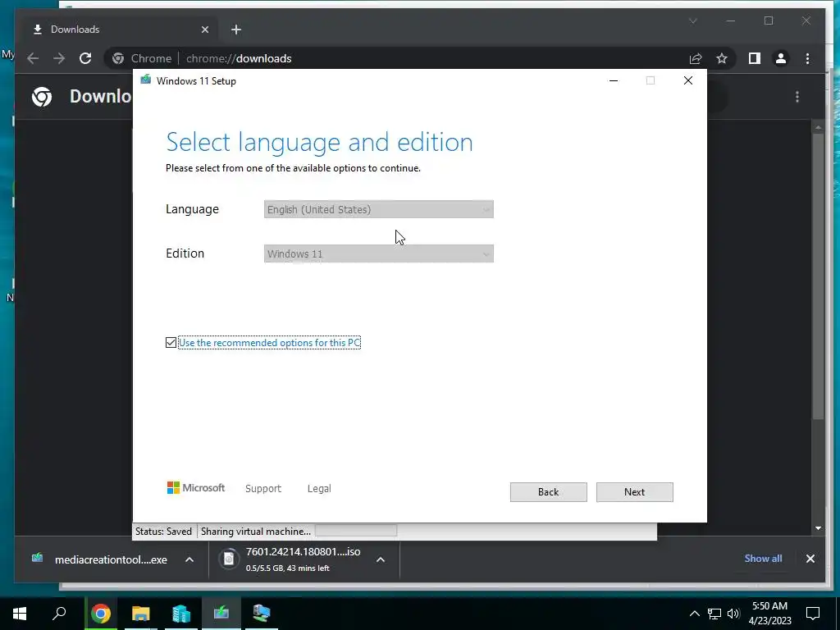Click the 7601.24214 iso download item
This screenshot has height=630, width=840.
click(303, 559)
